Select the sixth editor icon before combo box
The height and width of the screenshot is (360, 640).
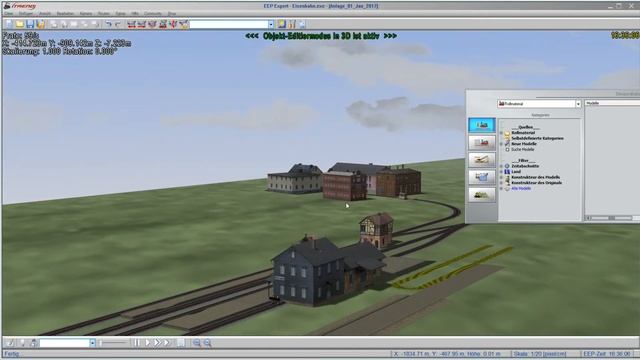[x=183, y=24]
